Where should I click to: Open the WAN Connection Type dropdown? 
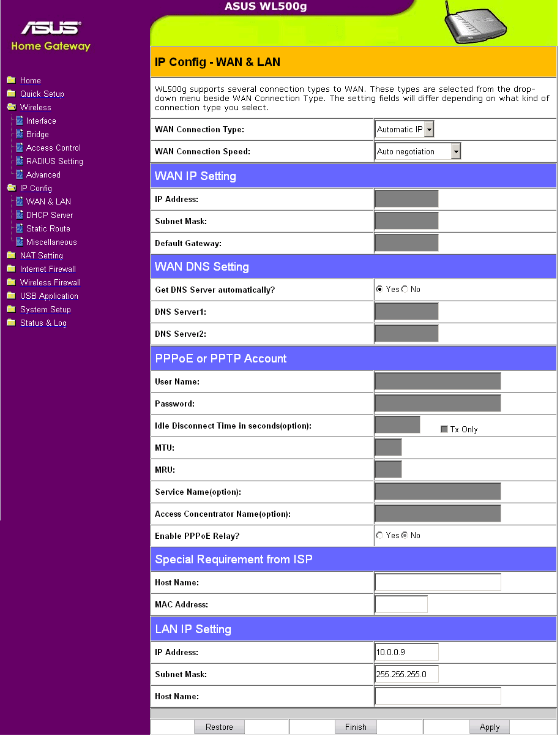pyautogui.click(x=405, y=129)
